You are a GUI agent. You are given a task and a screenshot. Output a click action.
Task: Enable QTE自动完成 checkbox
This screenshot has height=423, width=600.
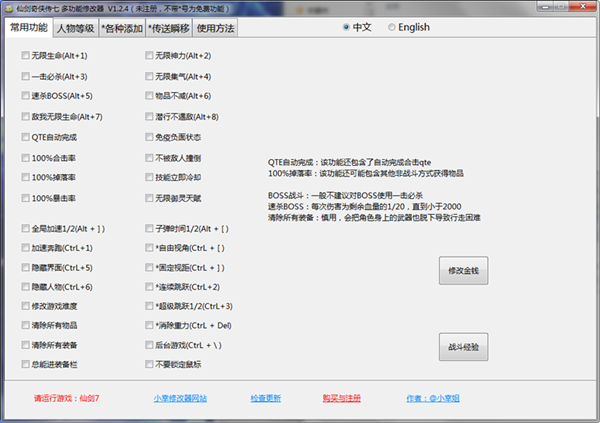25,137
